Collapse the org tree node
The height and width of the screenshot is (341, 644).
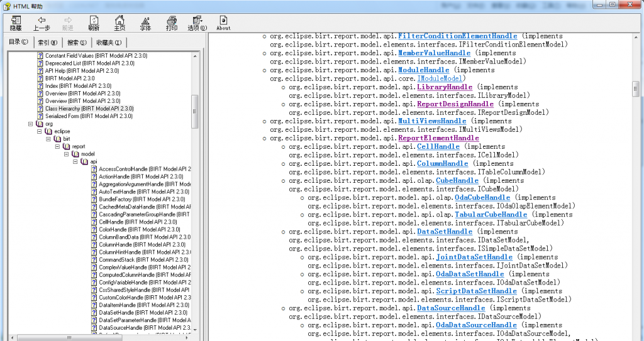coord(30,124)
